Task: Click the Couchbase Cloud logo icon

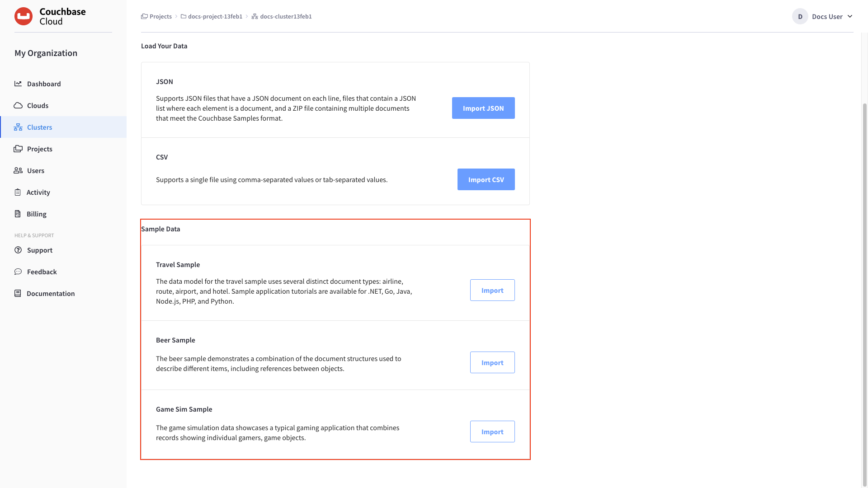Action: (x=24, y=16)
